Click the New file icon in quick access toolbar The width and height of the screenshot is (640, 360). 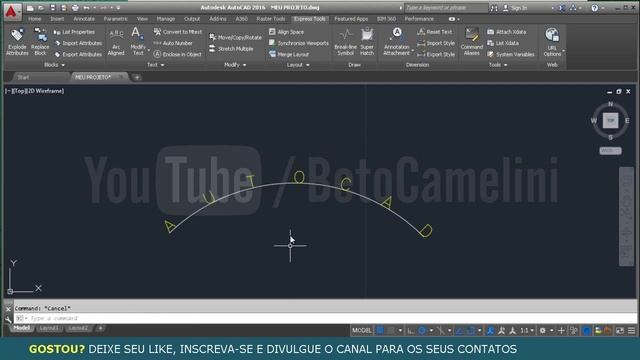(x=30, y=8)
